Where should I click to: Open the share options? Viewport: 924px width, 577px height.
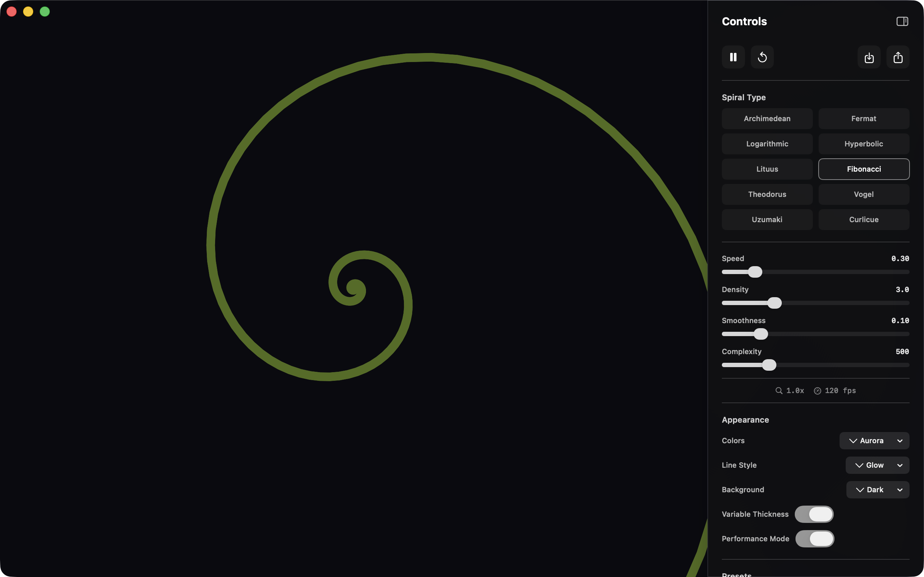898,57
